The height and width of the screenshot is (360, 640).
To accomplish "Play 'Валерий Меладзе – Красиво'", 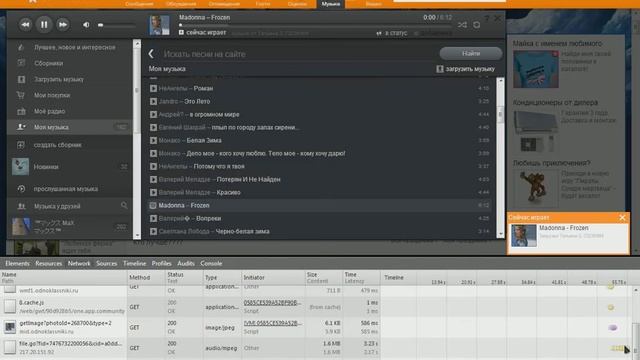I will tap(153, 192).
